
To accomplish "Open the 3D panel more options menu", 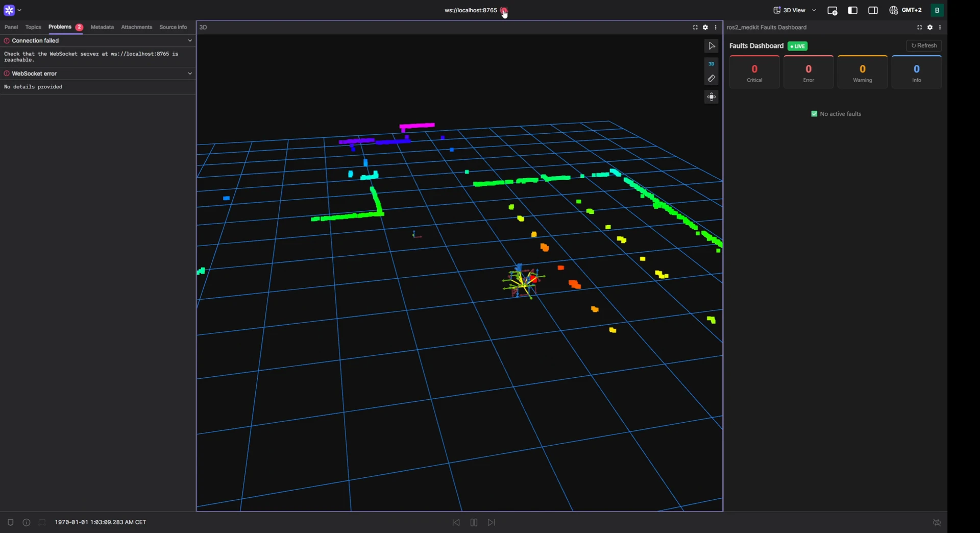I will click(716, 28).
